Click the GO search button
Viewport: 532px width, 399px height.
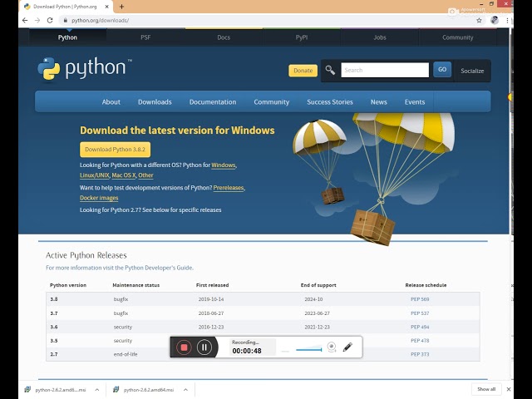pos(442,69)
